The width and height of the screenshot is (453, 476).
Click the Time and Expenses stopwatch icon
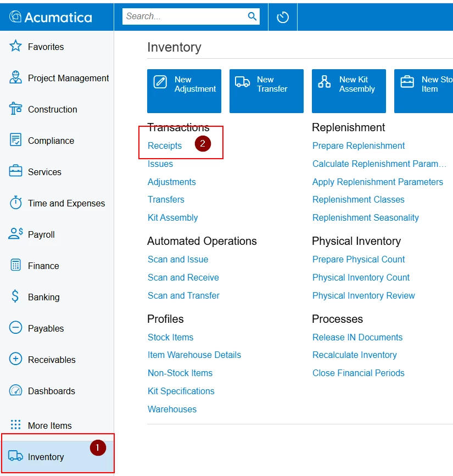(x=15, y=203)
